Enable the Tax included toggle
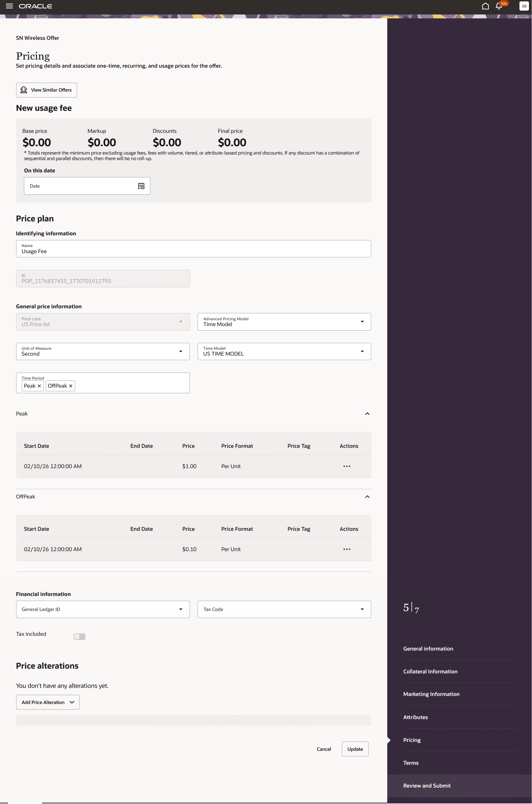Viewport: 532px width, 804px height. point(79,636)
